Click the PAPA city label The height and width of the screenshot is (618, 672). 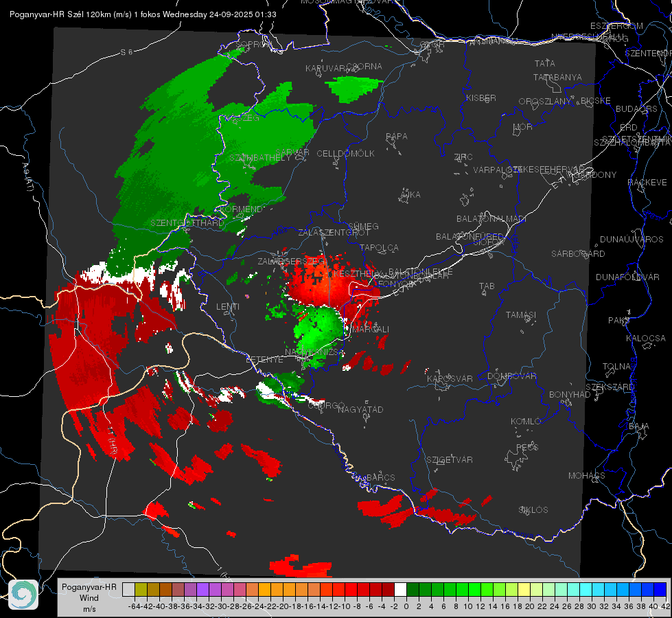pyautogui.click(x=397, y=137)
